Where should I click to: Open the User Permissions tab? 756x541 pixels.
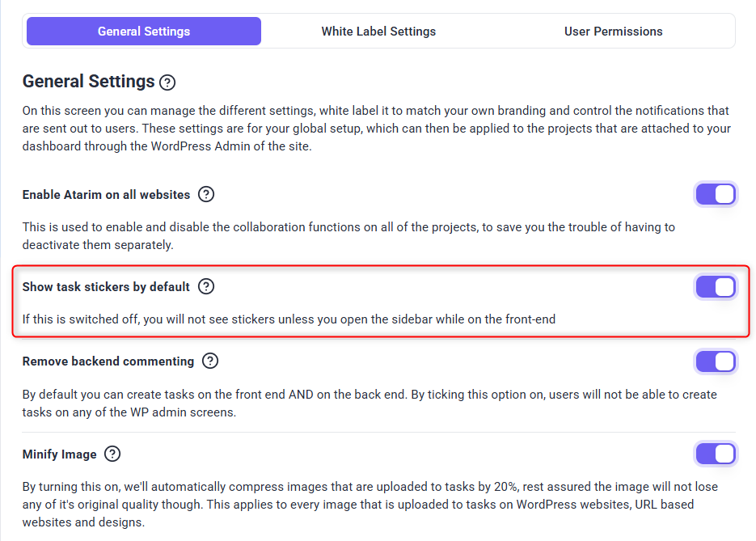[613, 32]
